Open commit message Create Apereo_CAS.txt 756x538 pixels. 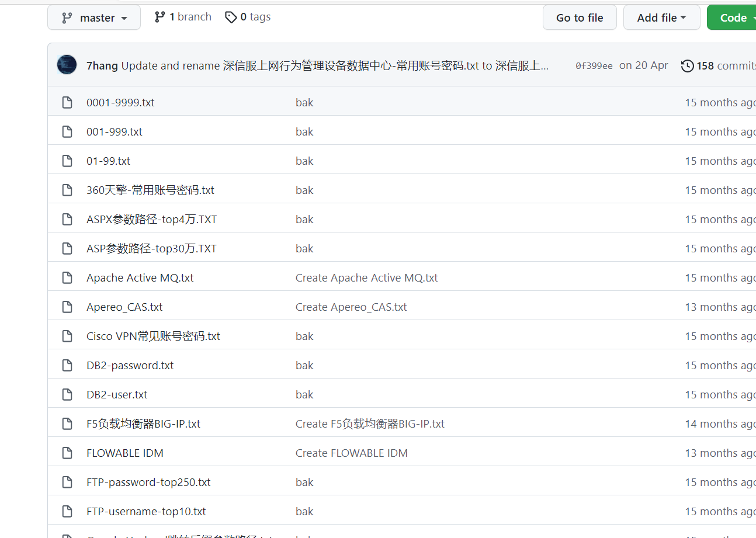(351, 307)
